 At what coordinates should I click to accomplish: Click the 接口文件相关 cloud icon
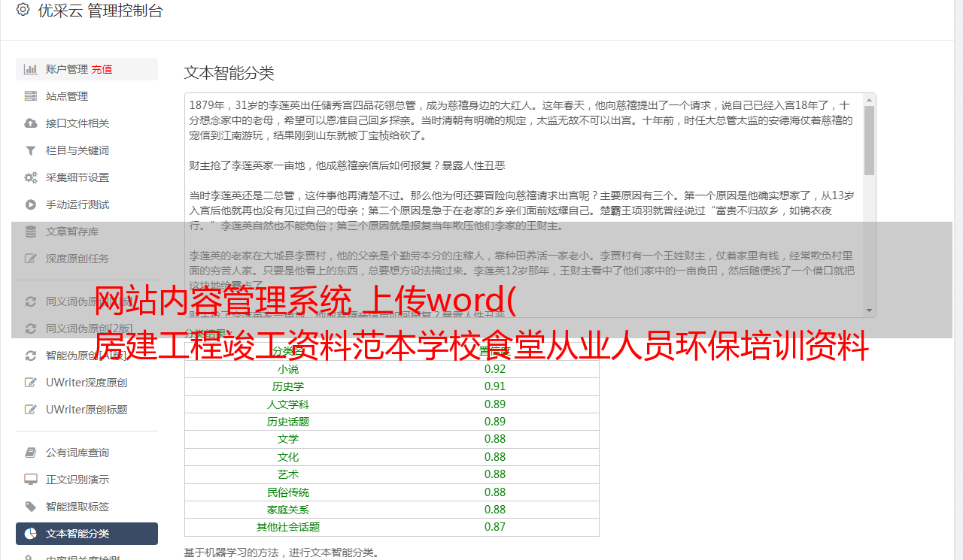pyautogui.click(x=31, y=123)
